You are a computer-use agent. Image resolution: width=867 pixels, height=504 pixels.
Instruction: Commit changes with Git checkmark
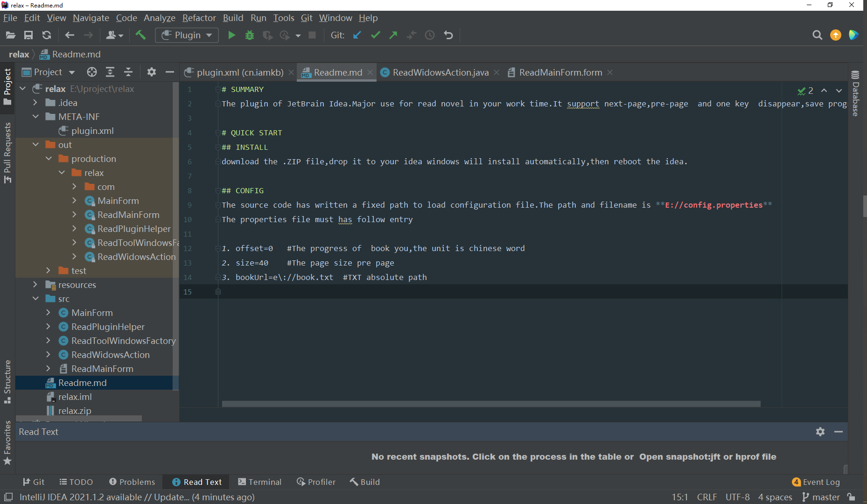375,35
